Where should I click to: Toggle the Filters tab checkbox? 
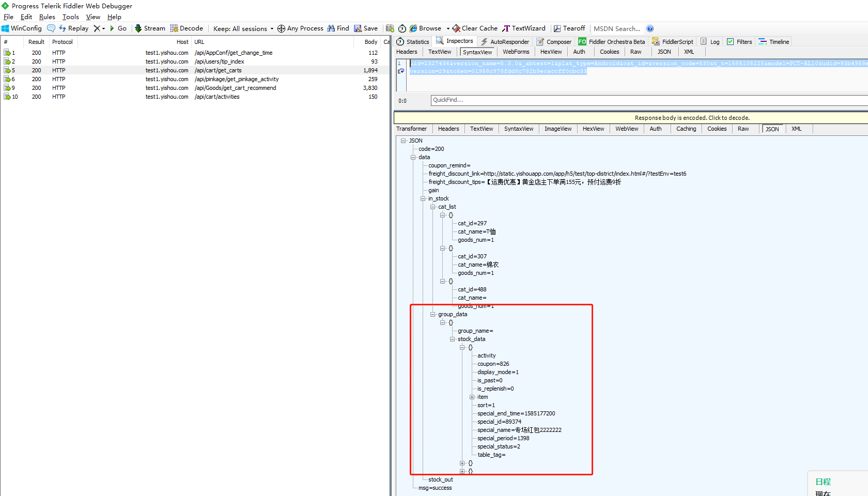click(731, 42)
